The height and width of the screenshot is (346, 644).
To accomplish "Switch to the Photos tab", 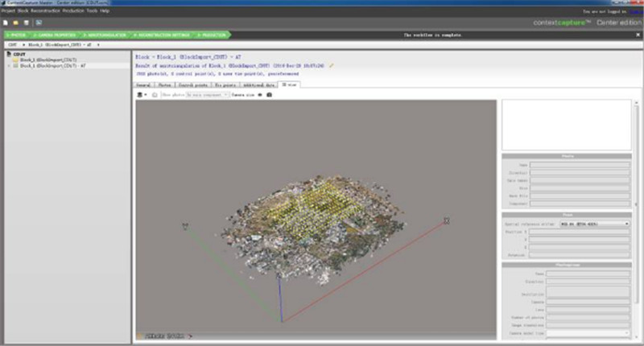I will point(165,84).
